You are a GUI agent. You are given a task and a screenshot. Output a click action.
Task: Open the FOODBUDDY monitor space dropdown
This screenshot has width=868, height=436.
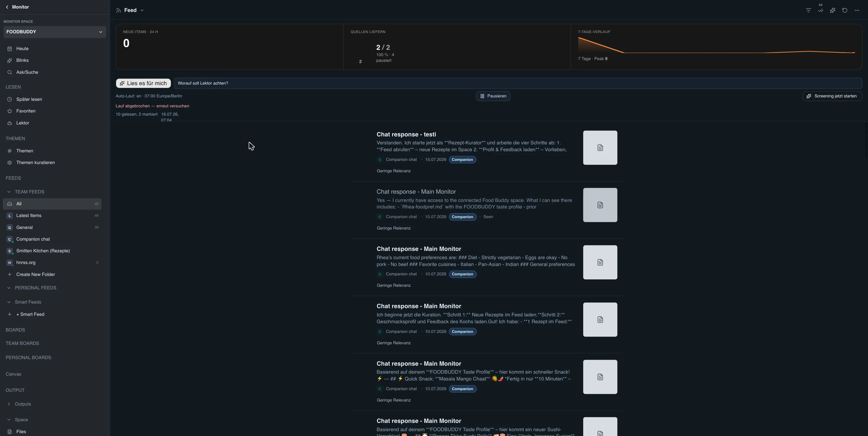tap(55, 32)
